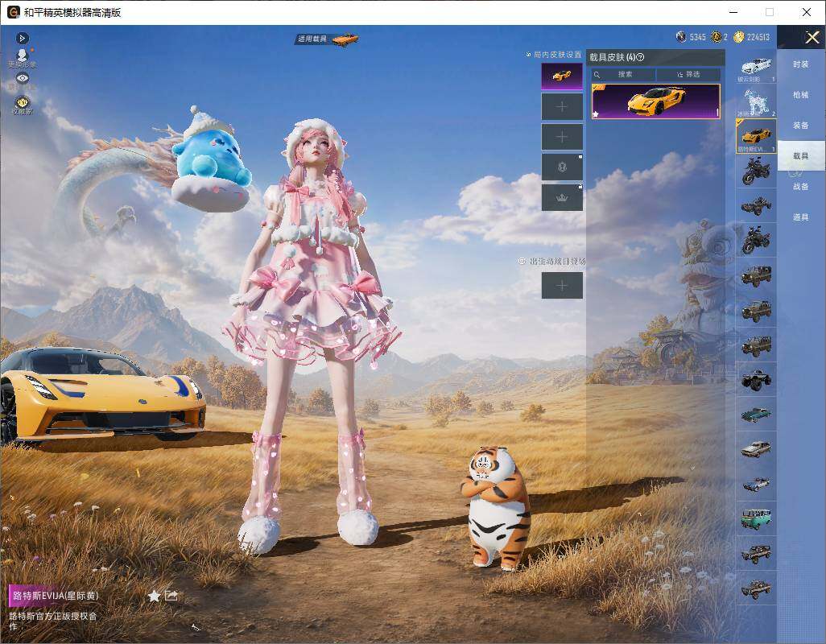Share the skin using the share icon
Viewport: 826px width, 644px height.
[x=171, y=595]
